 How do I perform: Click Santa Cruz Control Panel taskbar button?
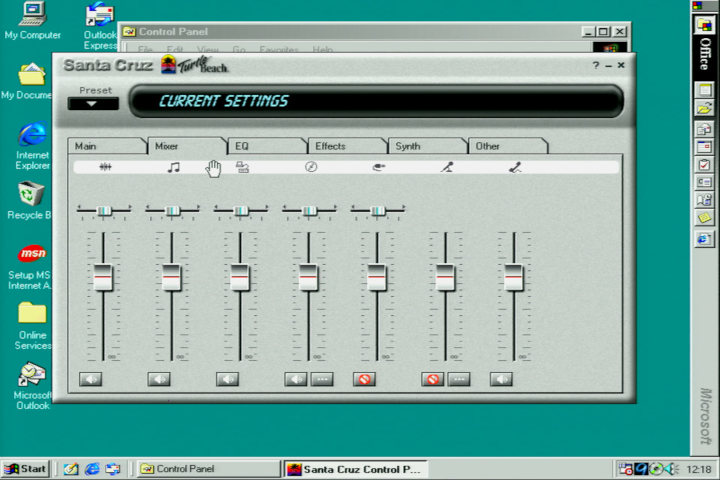[355, 469]
